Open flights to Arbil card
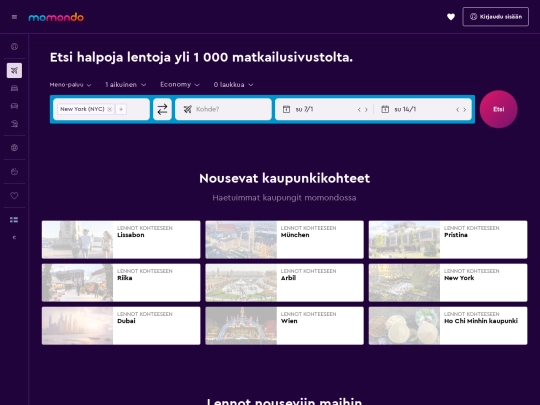Viewport: 540px width, 405px height. click(284, 283)
